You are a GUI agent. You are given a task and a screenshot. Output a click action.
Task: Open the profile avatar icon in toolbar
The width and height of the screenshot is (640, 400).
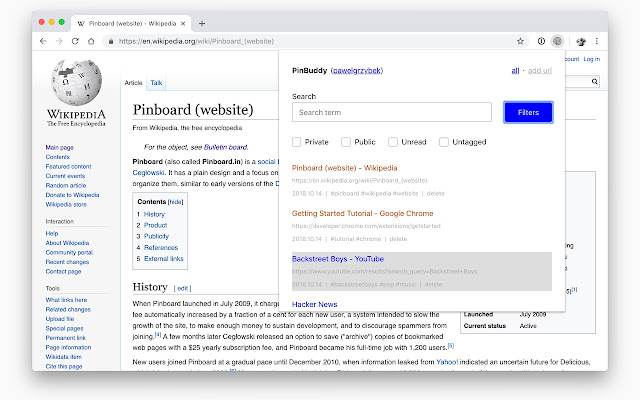click(581, 41)
